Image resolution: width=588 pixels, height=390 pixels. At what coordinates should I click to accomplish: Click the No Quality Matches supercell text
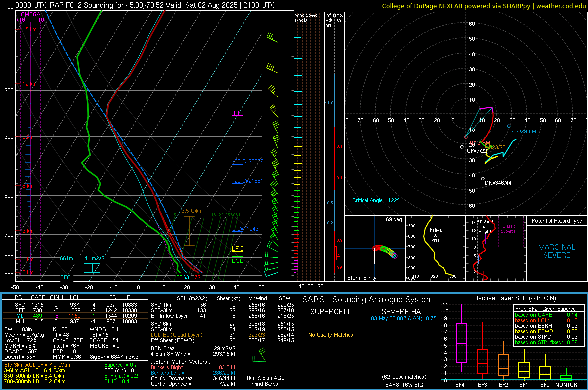point(331,335)
